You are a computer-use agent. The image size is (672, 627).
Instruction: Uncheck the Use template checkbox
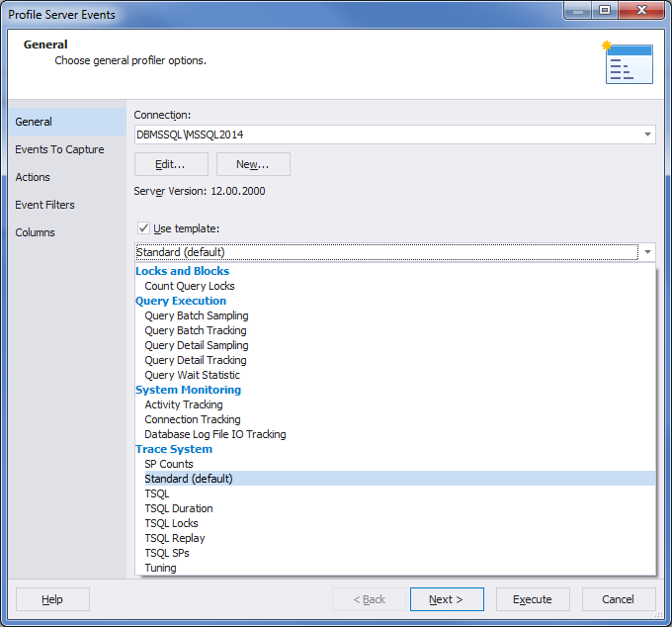pyautogui.click(x=143, y=228)
